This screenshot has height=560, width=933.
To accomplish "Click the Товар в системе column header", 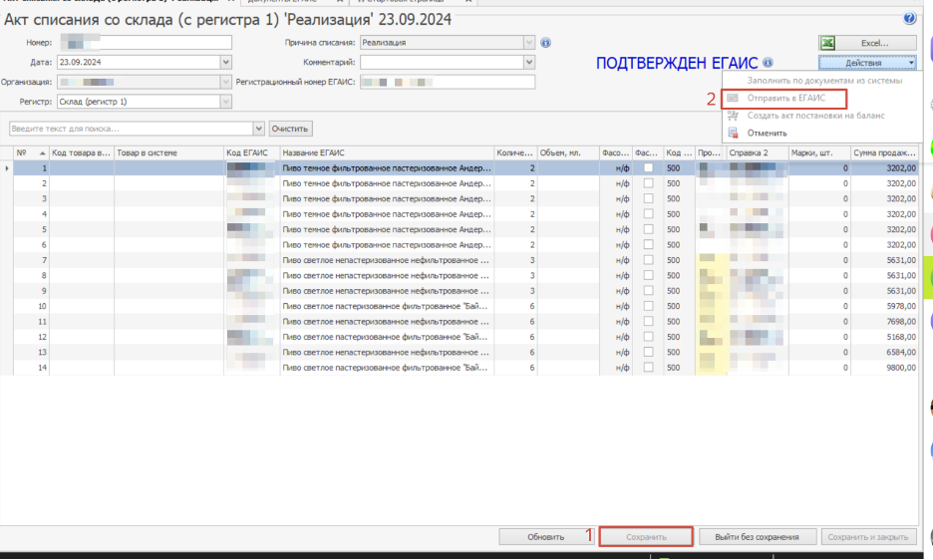I will click(x=168, y=152).
